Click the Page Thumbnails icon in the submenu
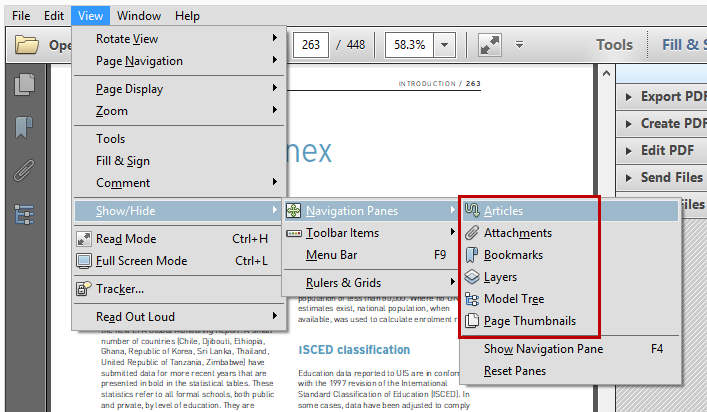Image resolution: width=707 pixels, height=412 pixels. tap(472, 321)
